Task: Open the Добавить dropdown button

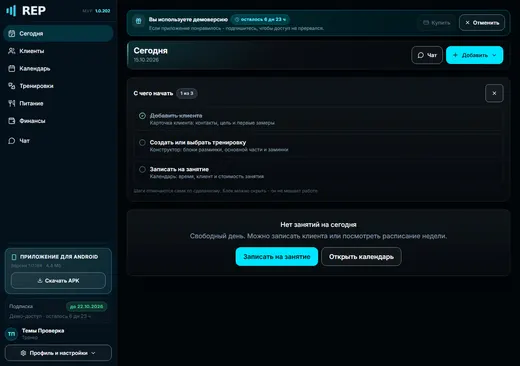Action: tap(475, 55)
